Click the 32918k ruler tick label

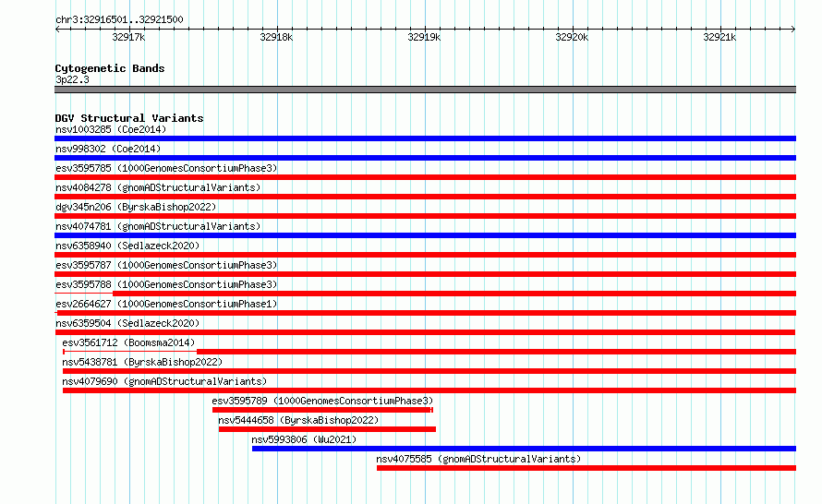pyautogui.click(x=276, y=37)
